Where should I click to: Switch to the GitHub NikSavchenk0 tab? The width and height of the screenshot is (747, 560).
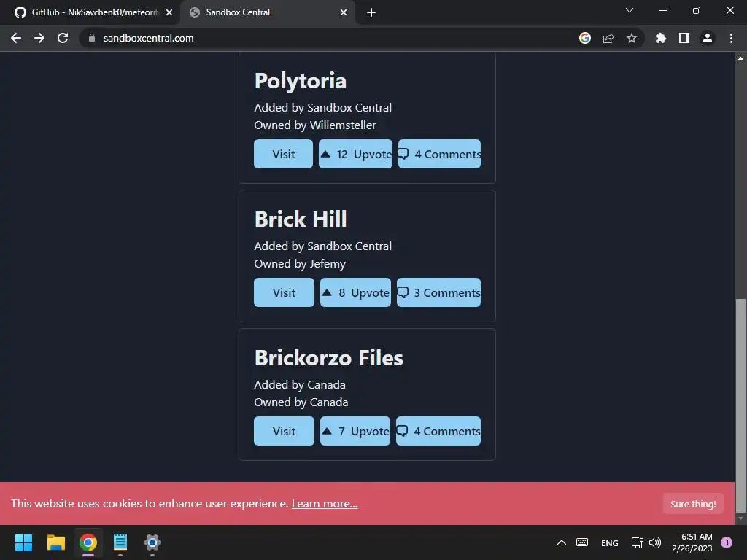click(x=90, y=12)
